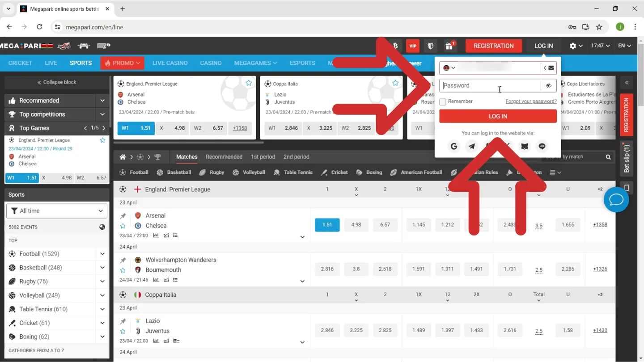
Task: Open the All time filter dropdown
Action: [x=57, y=211]
